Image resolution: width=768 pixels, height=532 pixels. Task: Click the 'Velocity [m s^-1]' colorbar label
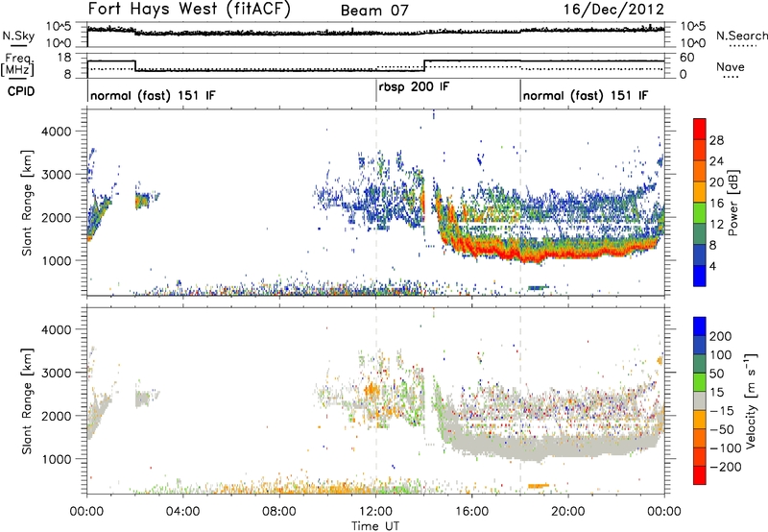pyautogui.click(x=750, y=399)
